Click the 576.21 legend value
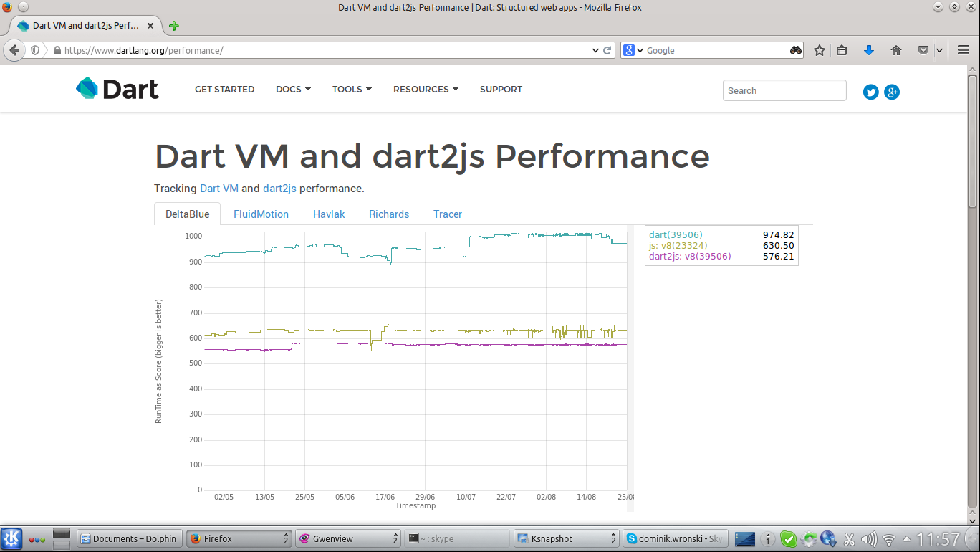The width and height of the screenshot is (980, 552). [x=778, y=256]
